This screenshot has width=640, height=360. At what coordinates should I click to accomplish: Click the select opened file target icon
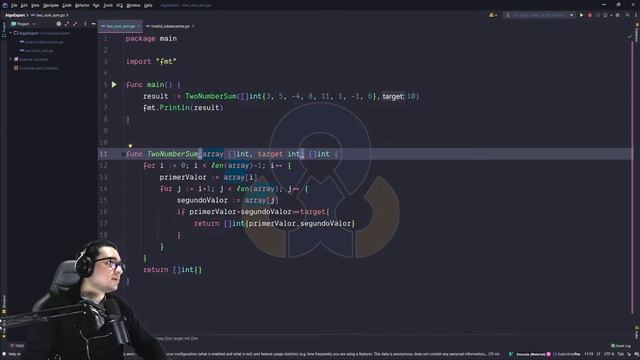(x=58, y=24)
